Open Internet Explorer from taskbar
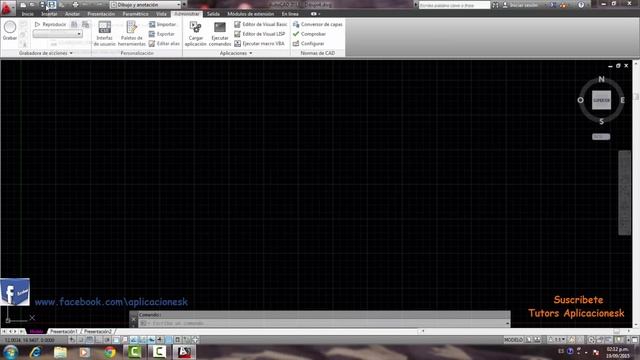The width and height of the screenshot is (640, 360). pyautogui.click(x=36, y=352)
